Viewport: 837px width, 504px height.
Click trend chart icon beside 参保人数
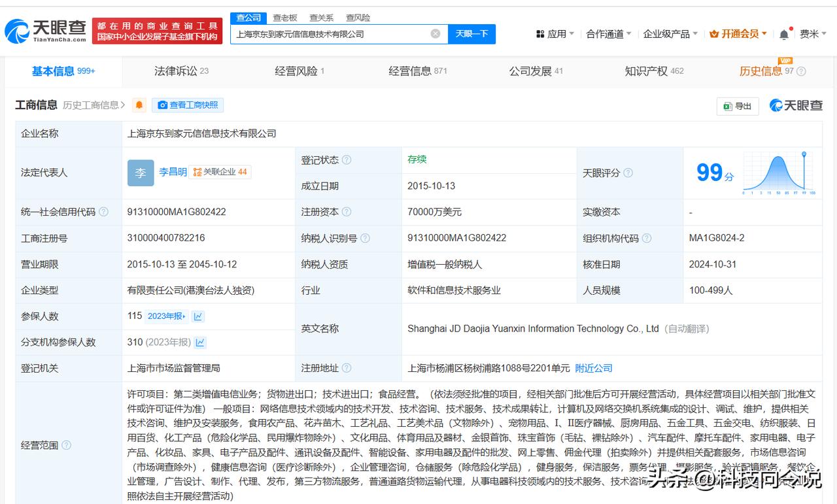[198, 316]
